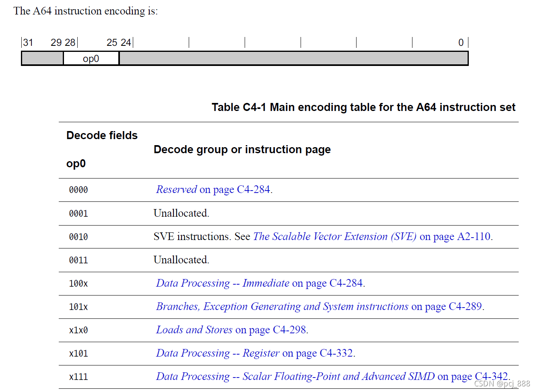Select the 'Decode fields' column header
536x392 pixels.
[x=102, y=135]
